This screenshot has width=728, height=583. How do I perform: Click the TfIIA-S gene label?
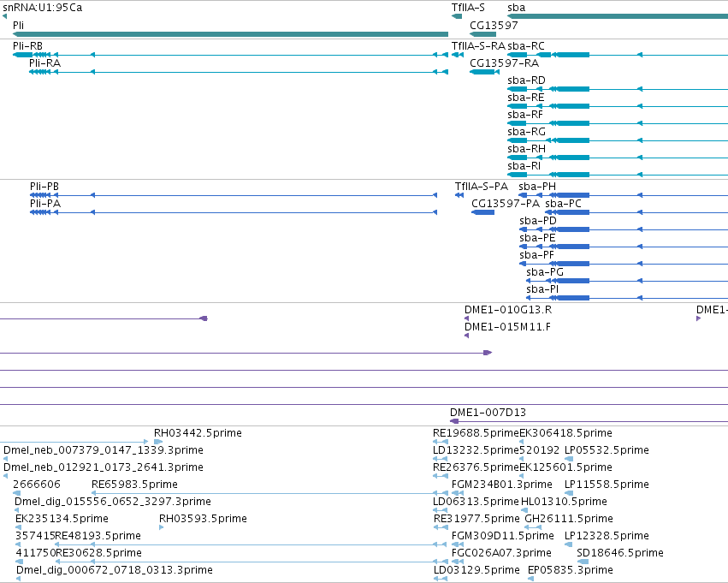[x=468, y=8]
